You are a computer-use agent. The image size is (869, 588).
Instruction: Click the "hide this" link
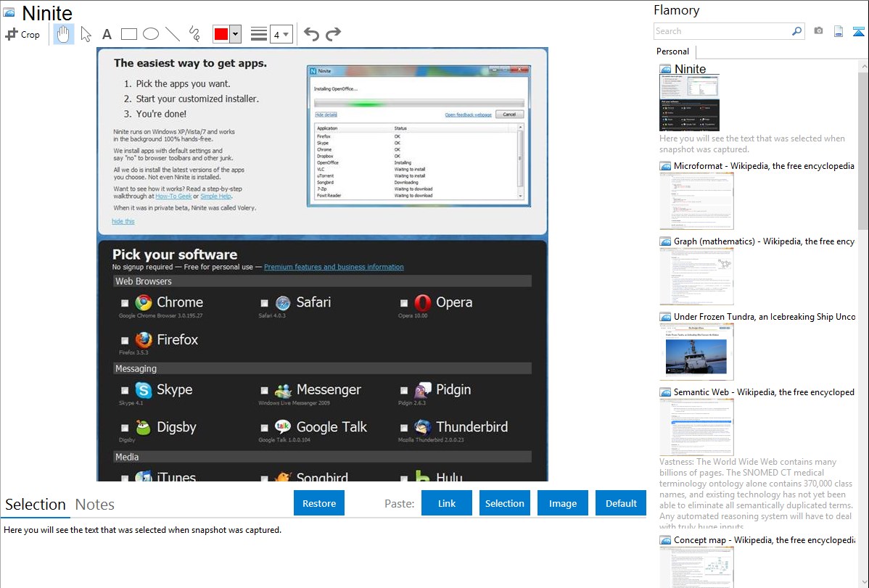(123, 222)
